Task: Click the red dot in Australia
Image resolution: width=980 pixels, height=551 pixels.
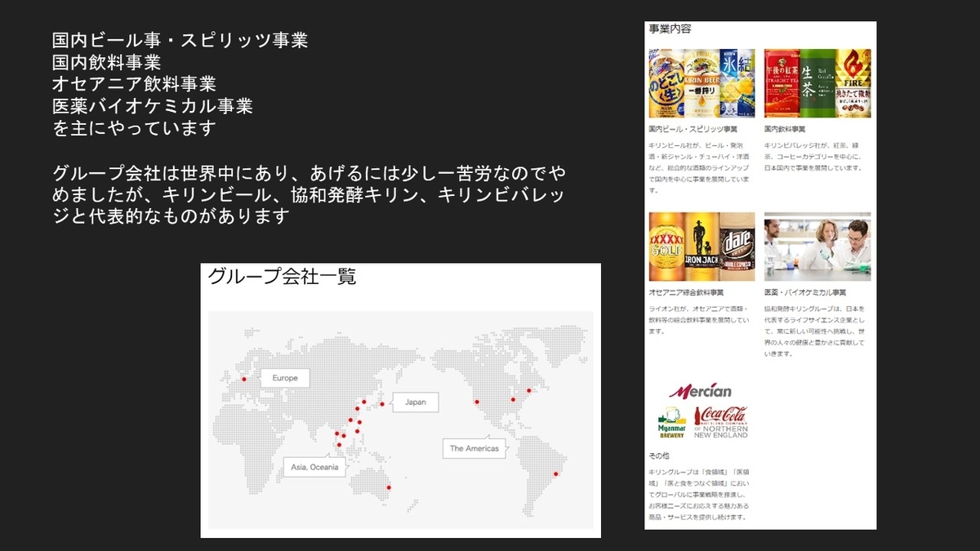Action: click(389, 488)
